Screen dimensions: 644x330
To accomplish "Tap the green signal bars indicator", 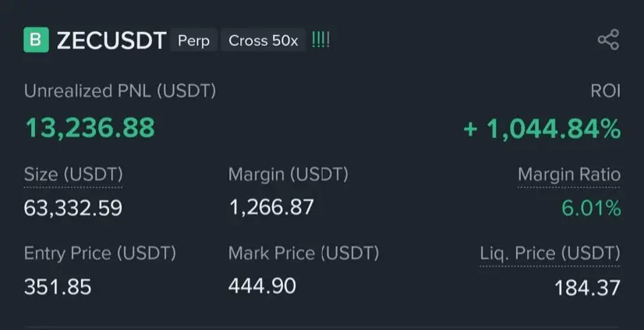I will click(320, 41).
